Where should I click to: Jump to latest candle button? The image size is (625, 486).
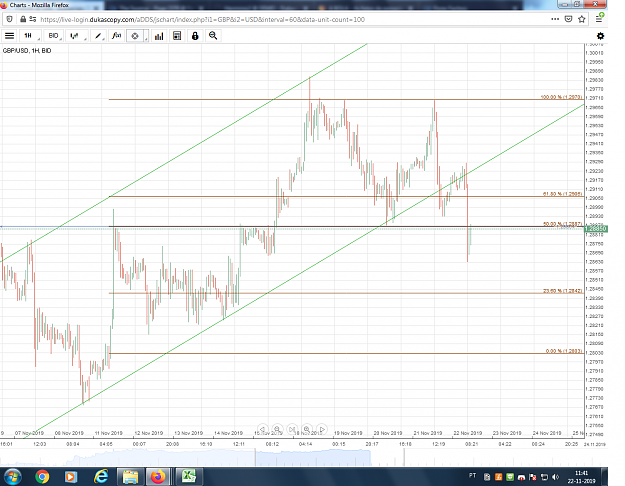coord(292,429)
